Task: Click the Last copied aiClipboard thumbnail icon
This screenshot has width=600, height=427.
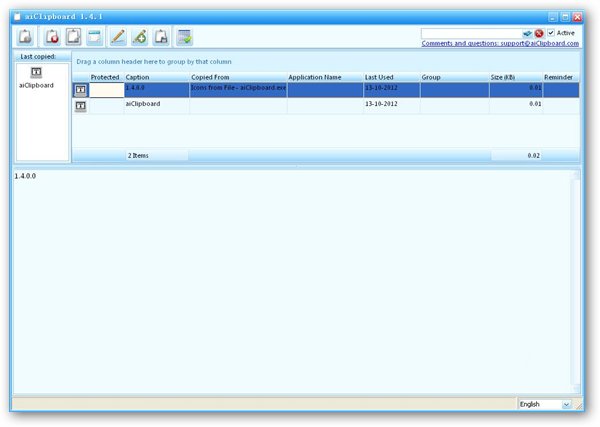Action: [x=36, y=72]
